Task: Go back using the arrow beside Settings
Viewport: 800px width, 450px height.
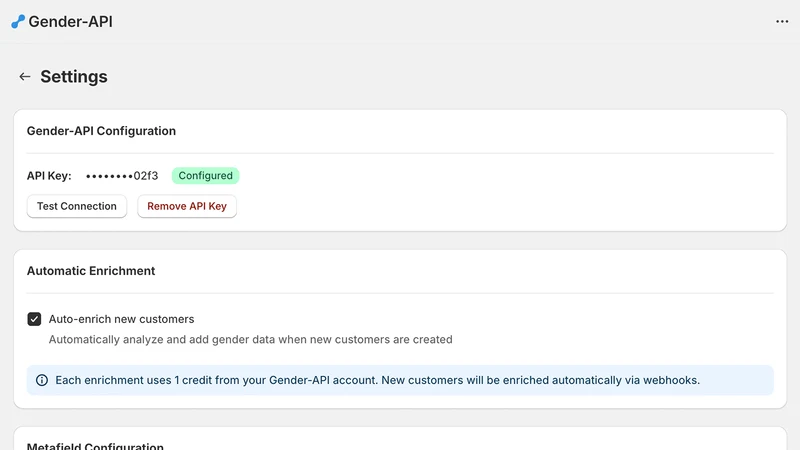Action: coord(24,77)
